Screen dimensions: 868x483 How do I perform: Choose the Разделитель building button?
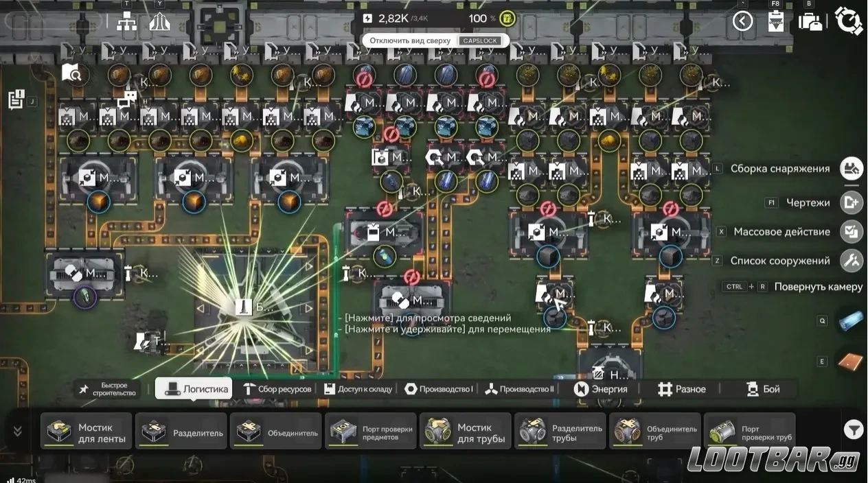click(181, 431)
